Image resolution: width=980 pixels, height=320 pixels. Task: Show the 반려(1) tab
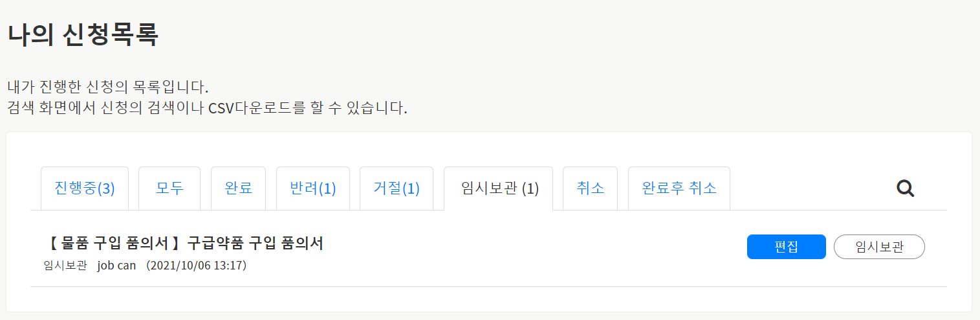click(x=313, y=189)
